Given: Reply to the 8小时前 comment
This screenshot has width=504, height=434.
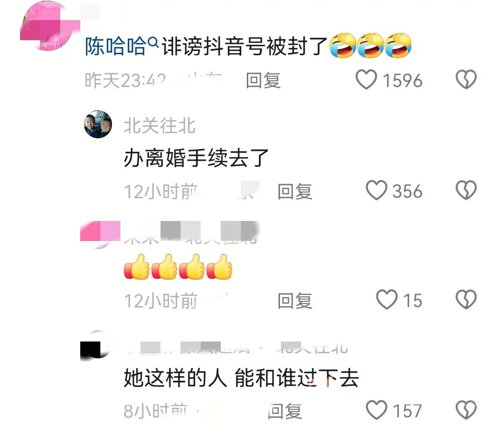Looking at the screenshot, I should [x=285, y=411].
